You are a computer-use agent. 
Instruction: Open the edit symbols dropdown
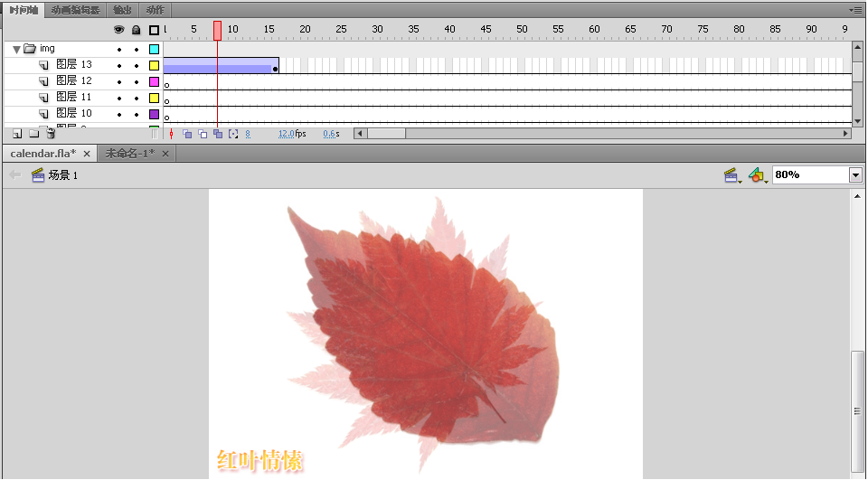tap(758, 175)
